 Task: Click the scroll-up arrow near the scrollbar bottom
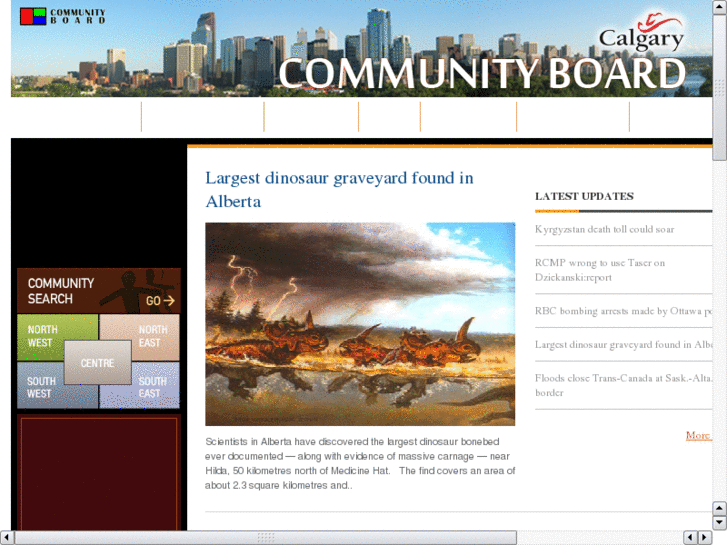pos(720,508)
